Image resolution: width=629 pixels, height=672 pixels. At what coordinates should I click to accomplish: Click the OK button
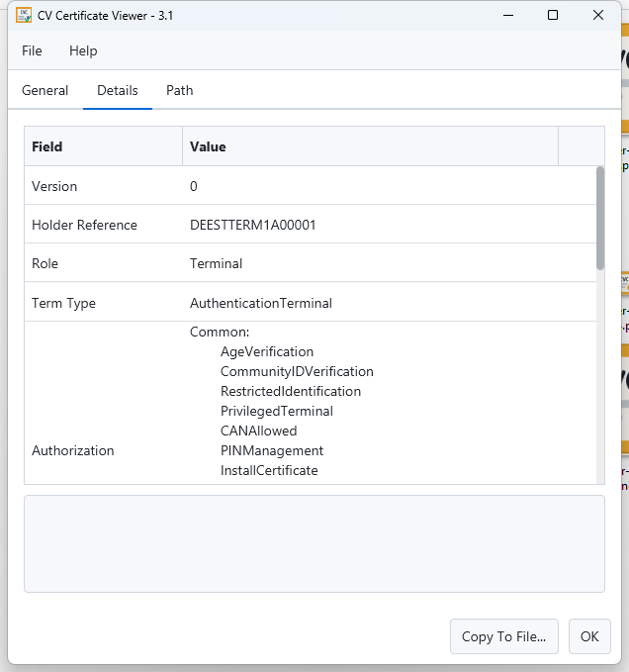589,636
